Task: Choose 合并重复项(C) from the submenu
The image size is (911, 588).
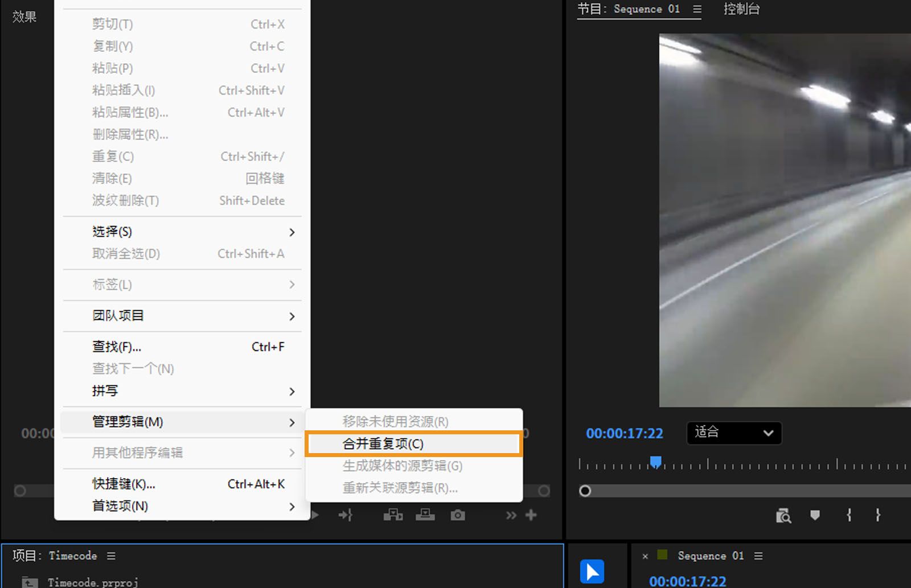Action: (x=383, y=443)
